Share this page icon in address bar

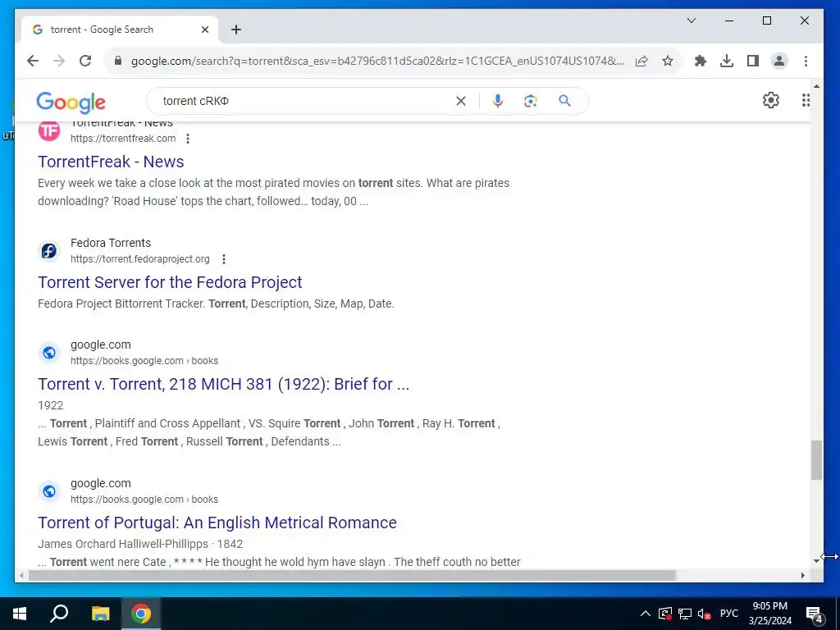(641, 61)
